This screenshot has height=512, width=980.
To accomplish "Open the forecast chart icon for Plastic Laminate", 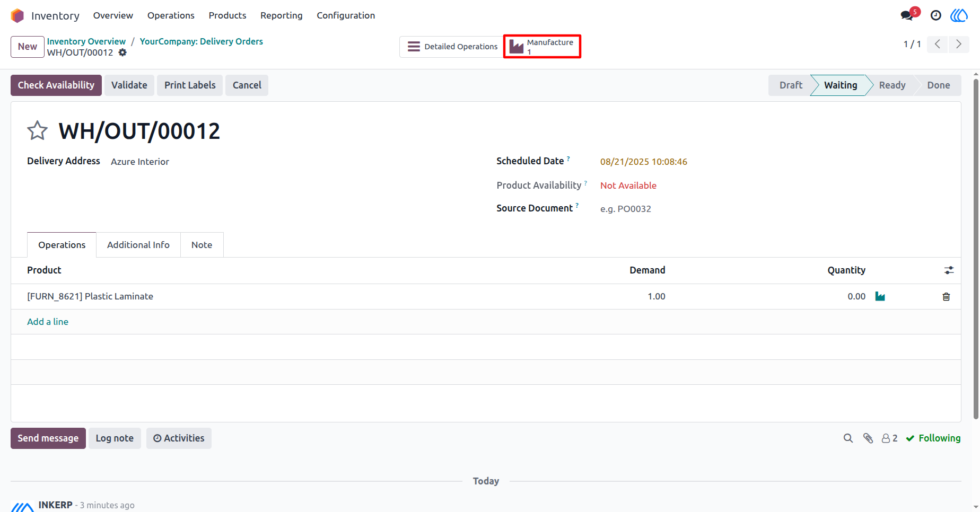I will click(x=880, y=296).
